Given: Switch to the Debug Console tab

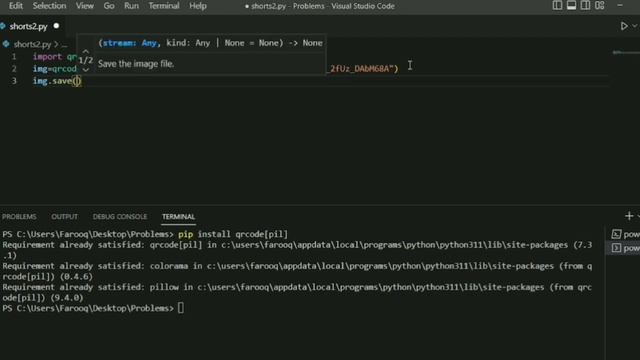Looking at the screenshot, I should pyautogui.click(x=120, y=217).
